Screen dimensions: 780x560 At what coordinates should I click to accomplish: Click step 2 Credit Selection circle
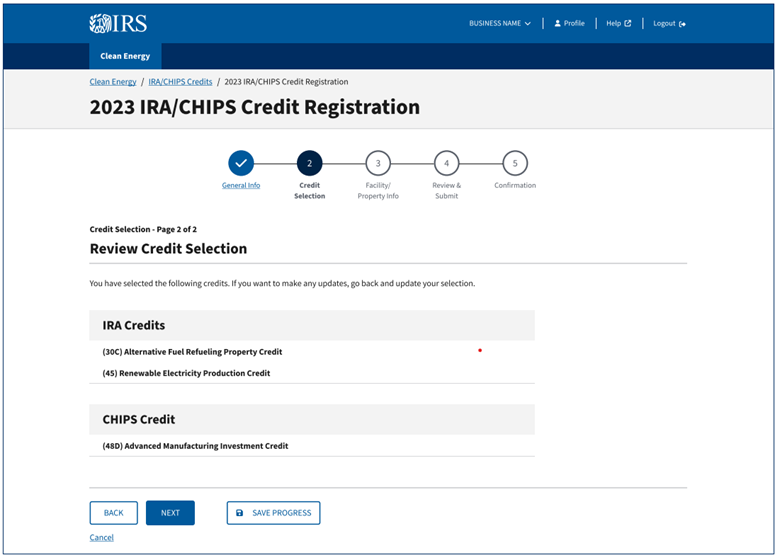[x=309, y=163]
